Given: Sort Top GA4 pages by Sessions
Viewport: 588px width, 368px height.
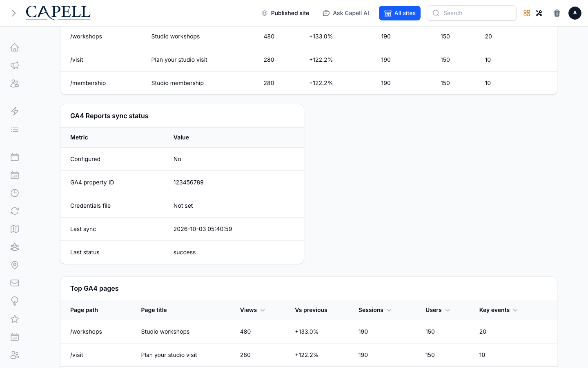Looking at the screenshot, I should tap(375, 310).
